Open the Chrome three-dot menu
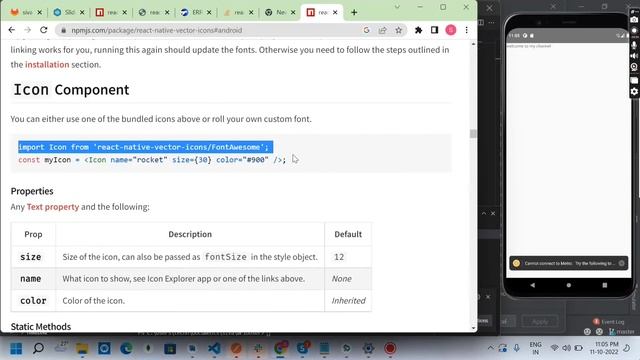This screenshot has width=640, height=360. point(467,30)
